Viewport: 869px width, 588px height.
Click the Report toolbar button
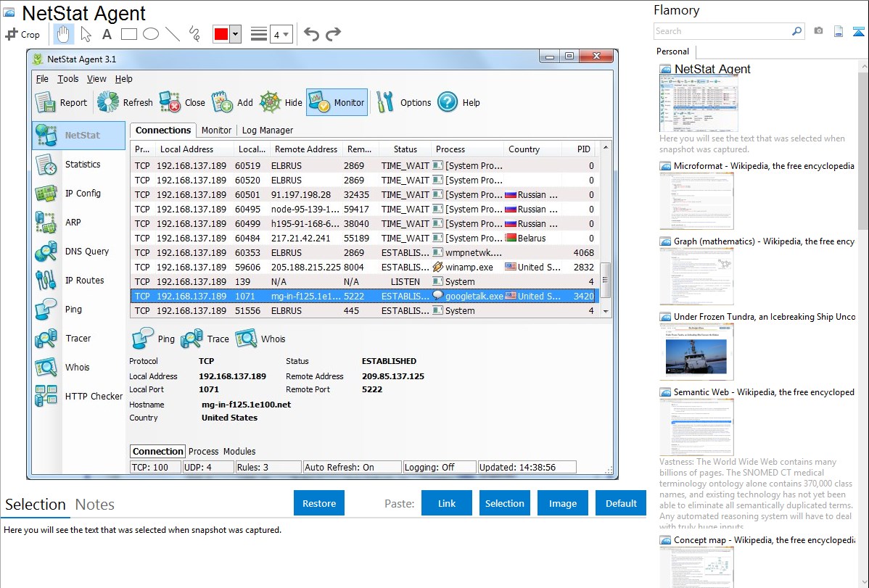[62, 102]
